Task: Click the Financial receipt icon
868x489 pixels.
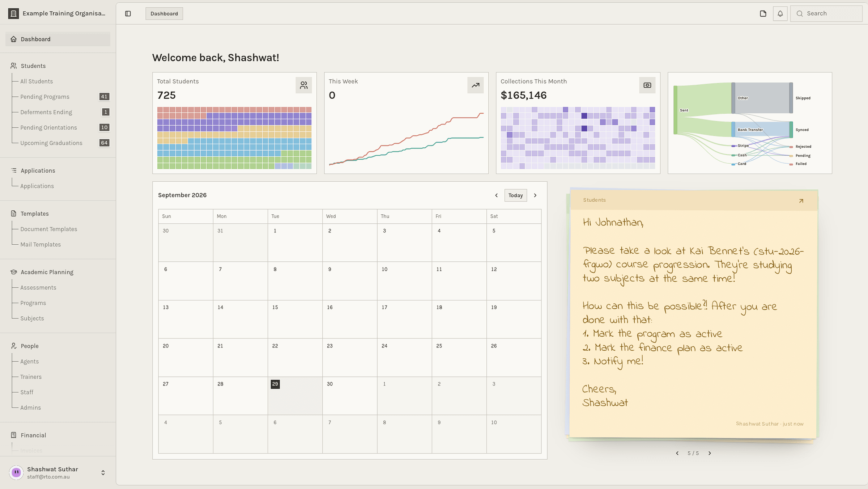Action: tap(14, 435)
